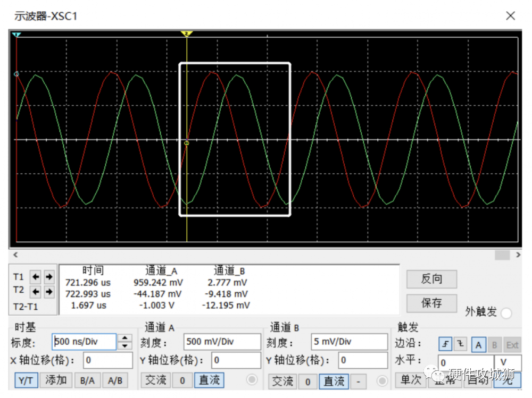This screenshot has width=532, height=398.
Task: Set channel B coupling to 0
Action: (x=307, y=382)
